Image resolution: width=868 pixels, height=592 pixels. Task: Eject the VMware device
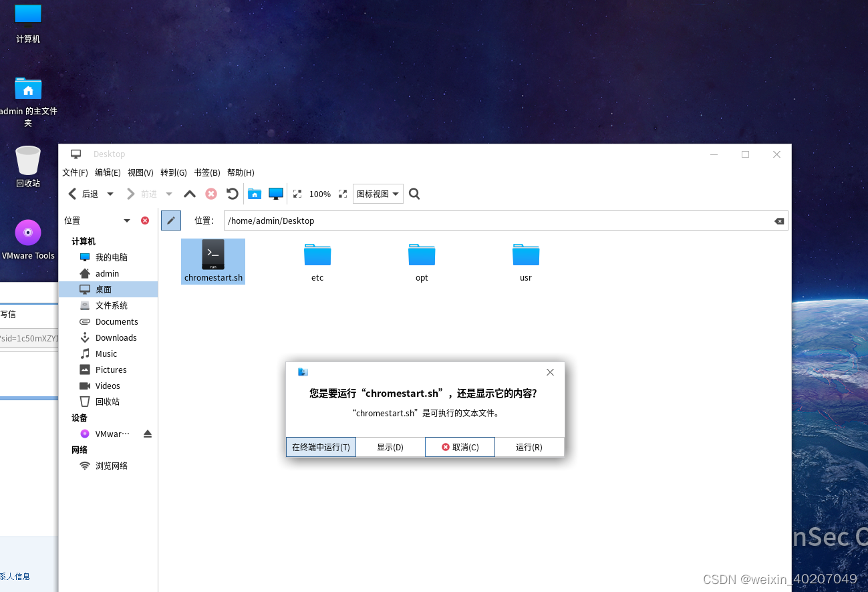148,434
